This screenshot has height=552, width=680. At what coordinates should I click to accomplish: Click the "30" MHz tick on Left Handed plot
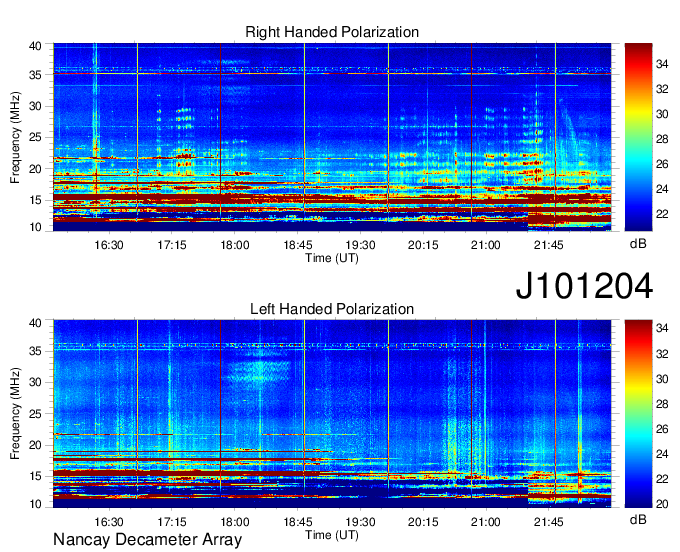(36, 382)
